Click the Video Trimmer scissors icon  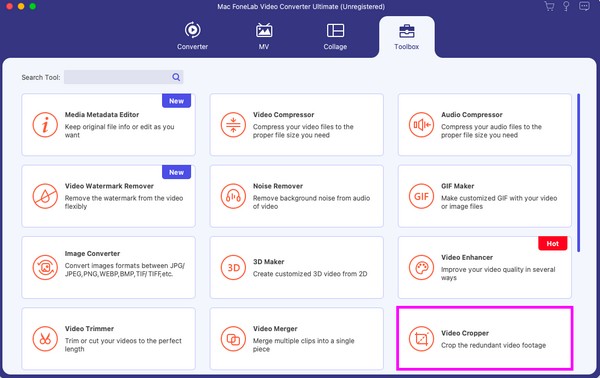[45, 339]
